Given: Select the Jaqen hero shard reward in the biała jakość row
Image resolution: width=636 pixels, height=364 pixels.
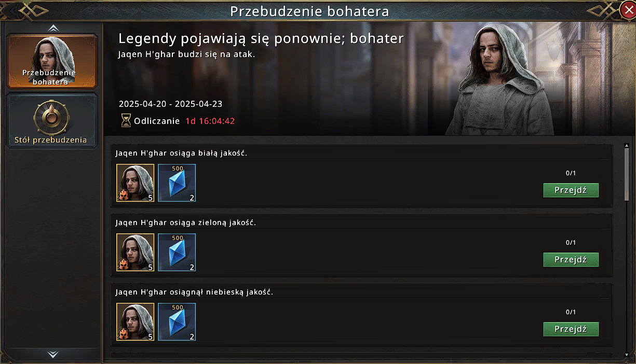Looking at the screenshot, I should tap(136, 183).
